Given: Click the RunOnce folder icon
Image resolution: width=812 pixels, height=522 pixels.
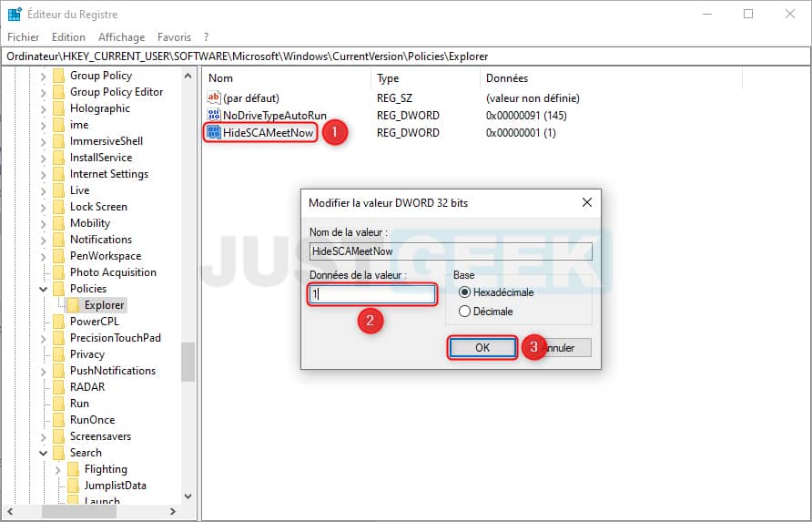Looking at the screenshot, I should (59, 420).
